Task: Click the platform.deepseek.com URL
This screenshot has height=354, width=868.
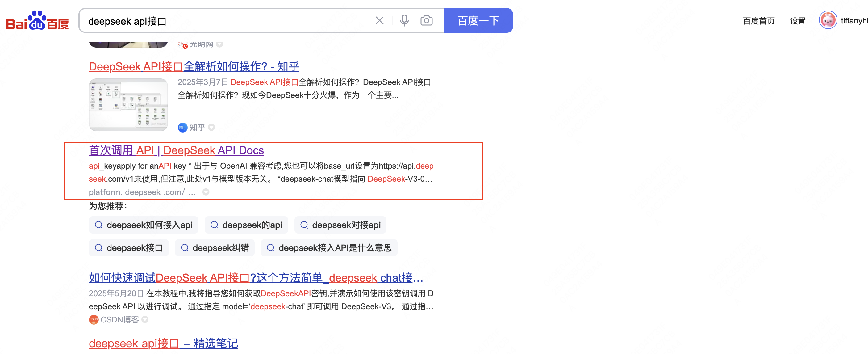Action: [x=142, y=192]
